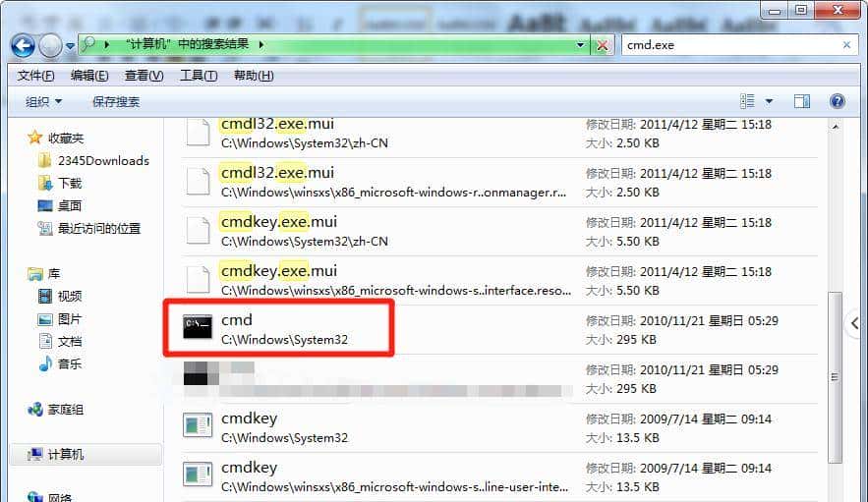
Task: Open 最近访问的位置 recent places
Action: point(98,228)
